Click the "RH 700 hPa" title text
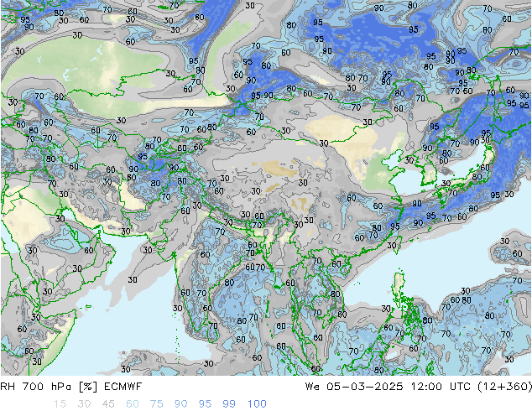Viewport: 532px width, 411px height. point(36,386)
